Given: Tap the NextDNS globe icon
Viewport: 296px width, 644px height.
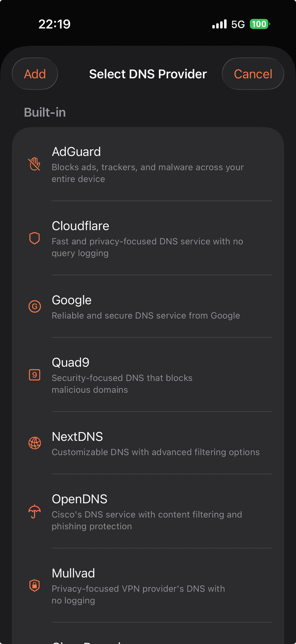Looking at the screenshot, I should 34,443.
